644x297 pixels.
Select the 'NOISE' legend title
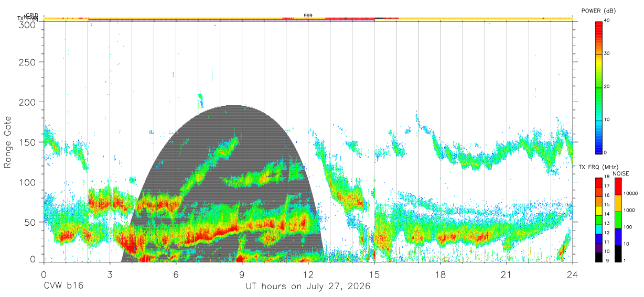point(620,173)
